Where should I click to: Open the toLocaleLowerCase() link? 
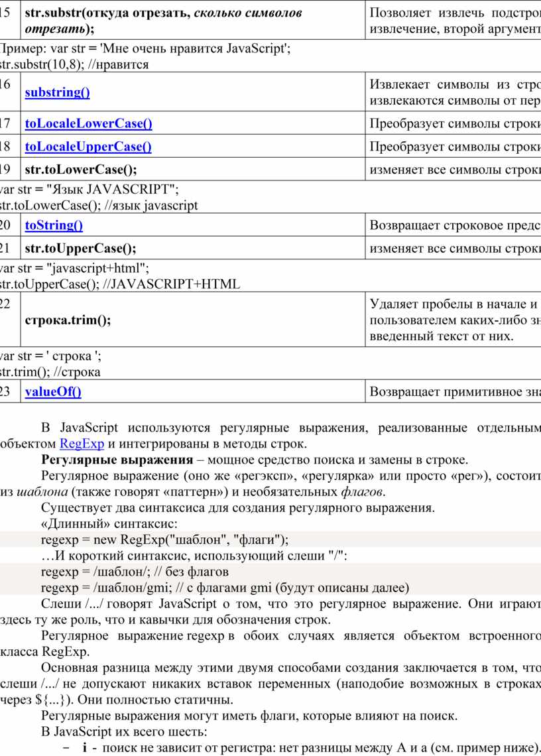click(89, 123)
